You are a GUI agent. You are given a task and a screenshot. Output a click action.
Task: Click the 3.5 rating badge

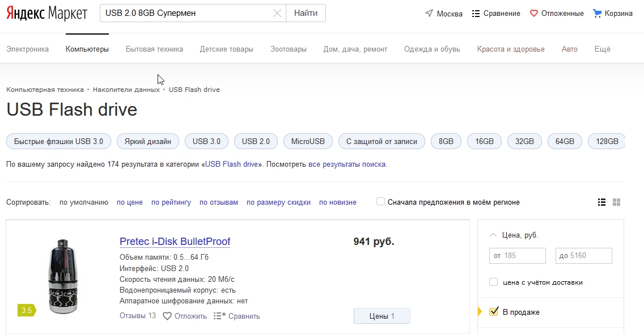coord(27,310)
